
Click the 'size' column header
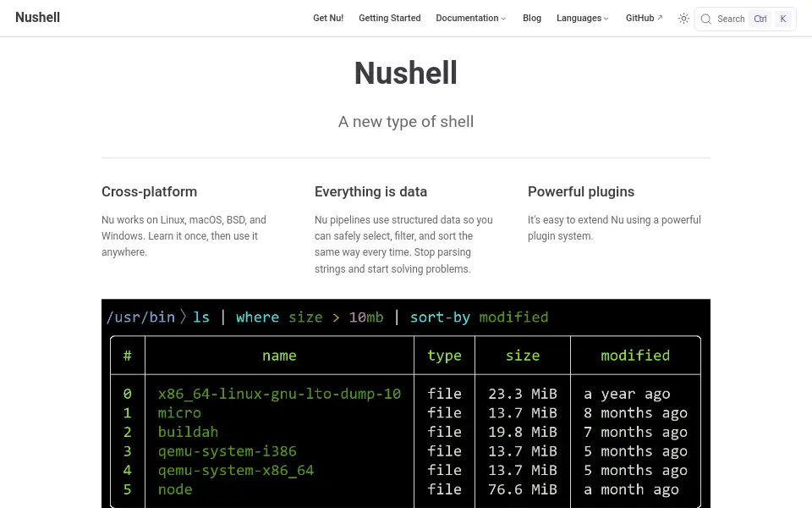tap(523, 356)
